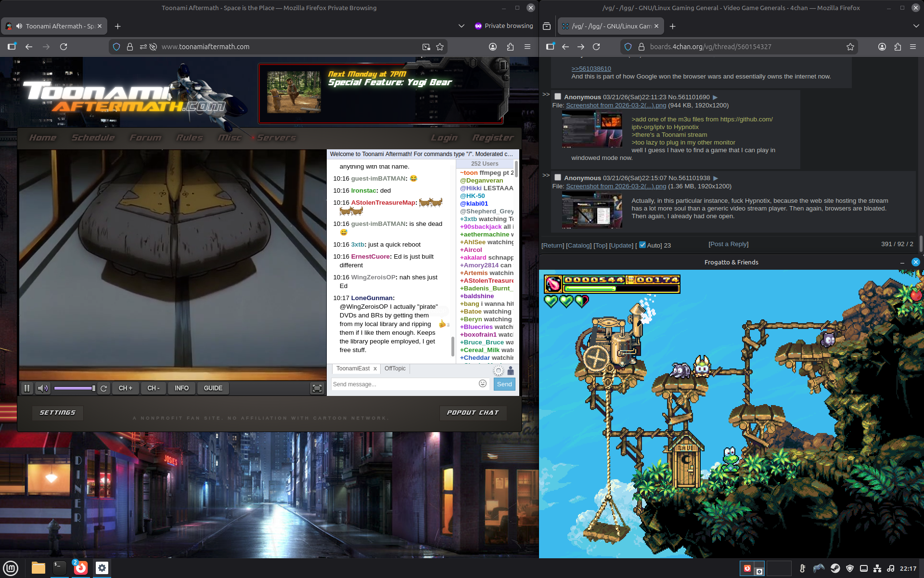Image resolution: width=924 pixels, height=578 pixels.
Task: Check the post No.561101690 checkbox
Action: (558, 97)
